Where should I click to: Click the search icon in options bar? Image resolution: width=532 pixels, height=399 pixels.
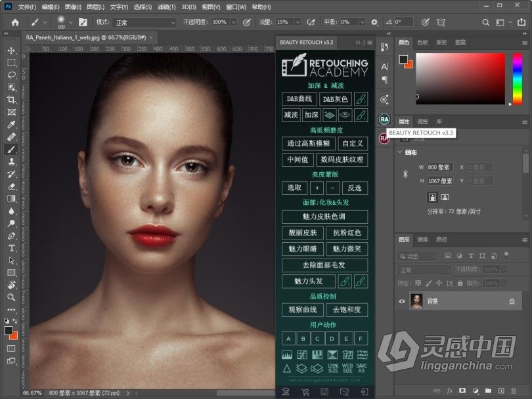click(x=485, y=22)
